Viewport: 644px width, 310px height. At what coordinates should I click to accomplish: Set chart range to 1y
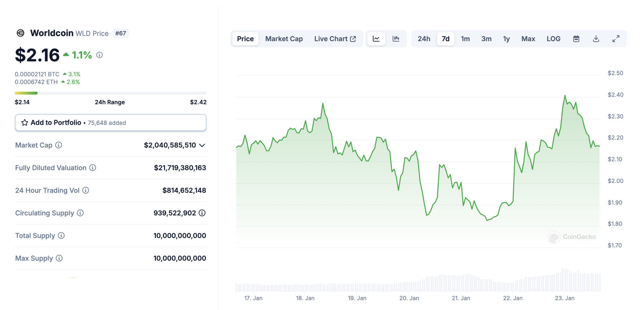[506, 39]
